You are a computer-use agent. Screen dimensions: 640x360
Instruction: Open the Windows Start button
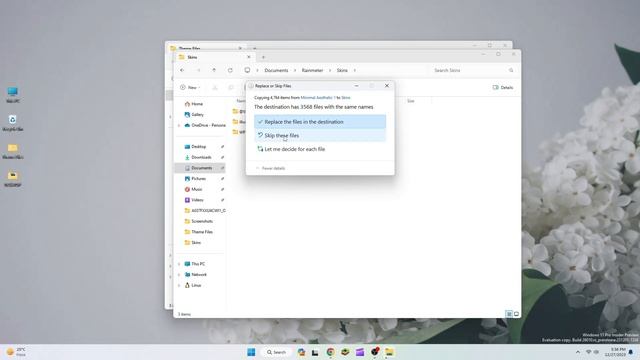point(251,352)
